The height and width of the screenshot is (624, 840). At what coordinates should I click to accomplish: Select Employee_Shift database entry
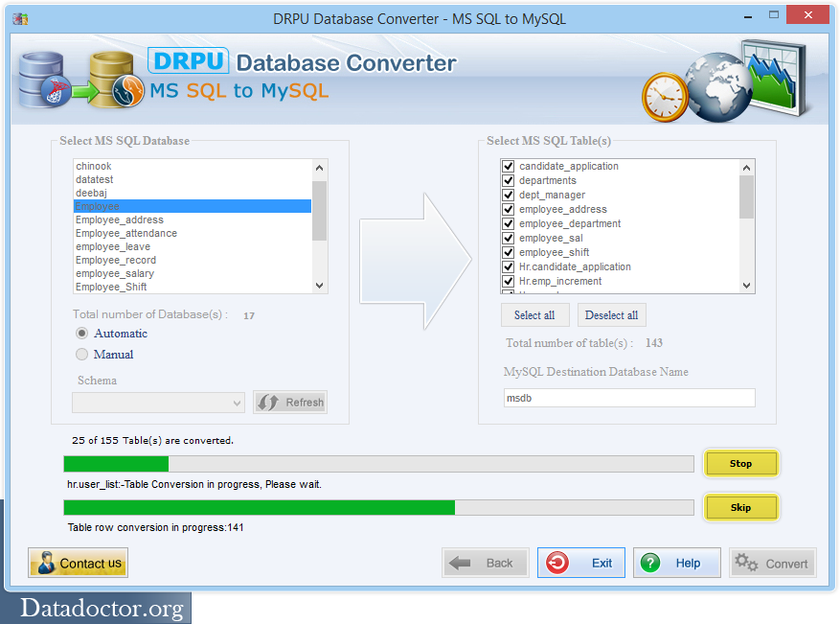(x=193, y=287)
